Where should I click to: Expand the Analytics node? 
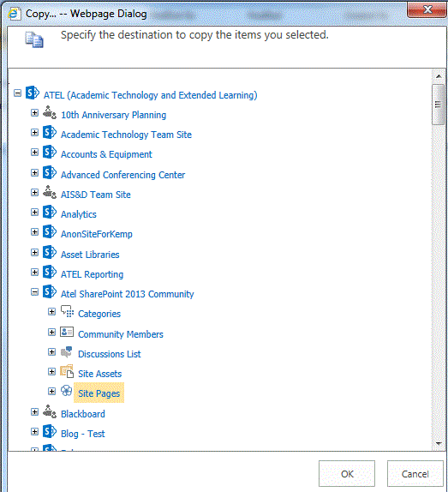pos(35,212)
